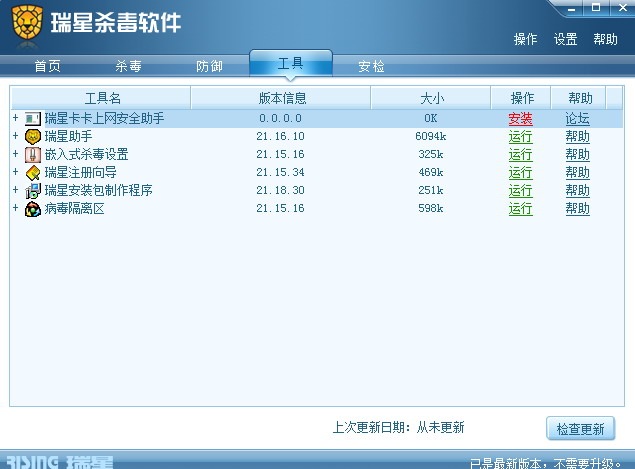635x469 pixels.
Task: Open 帮助 link for 瑞星助手
Action: coord(577,136)
